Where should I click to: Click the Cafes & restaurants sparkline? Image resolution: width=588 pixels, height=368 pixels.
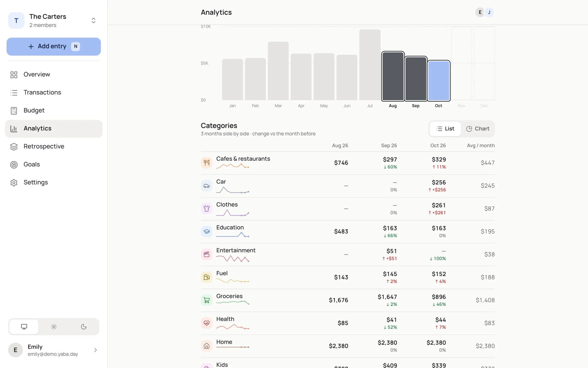[233, 166]
